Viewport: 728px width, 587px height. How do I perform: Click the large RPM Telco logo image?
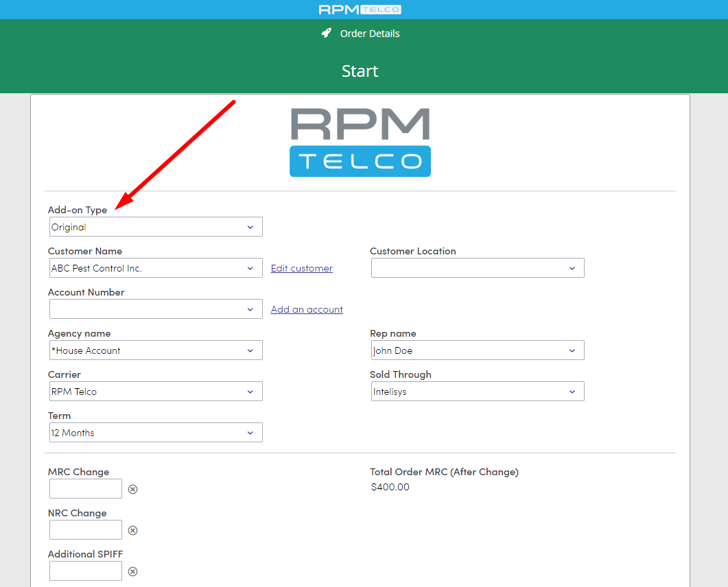pos(360,142)
